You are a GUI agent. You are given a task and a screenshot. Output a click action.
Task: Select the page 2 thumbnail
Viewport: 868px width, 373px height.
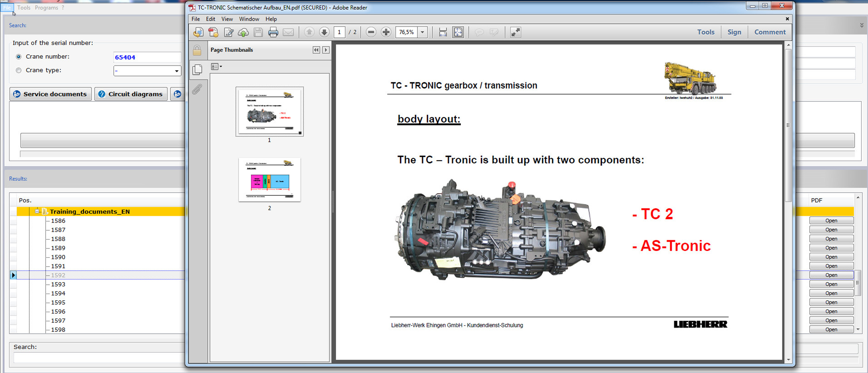click(x=269, y=180)
